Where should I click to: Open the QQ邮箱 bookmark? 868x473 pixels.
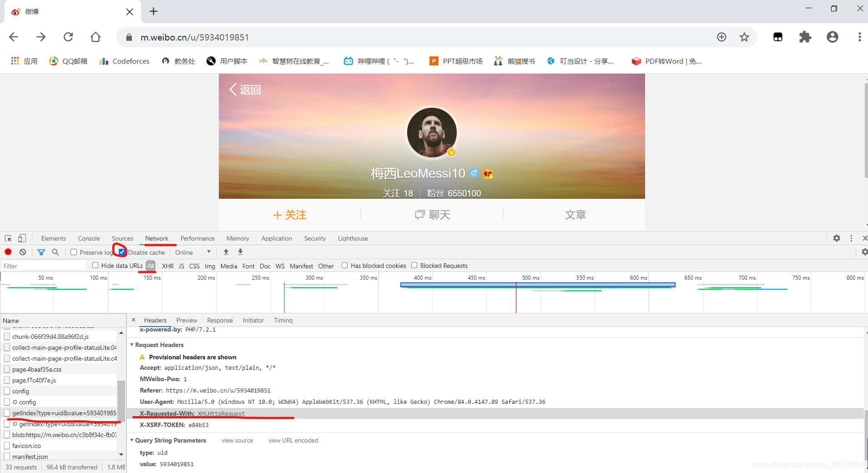tap(68, 61)
